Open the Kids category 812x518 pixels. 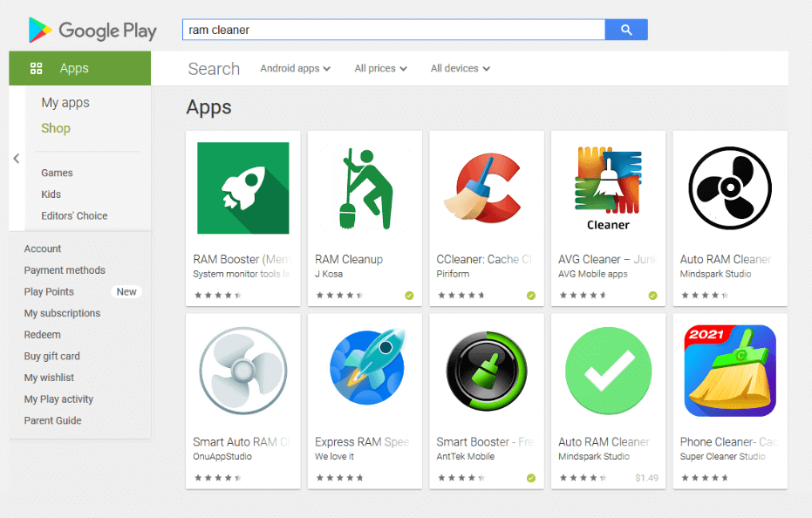(x=51, y=194)
